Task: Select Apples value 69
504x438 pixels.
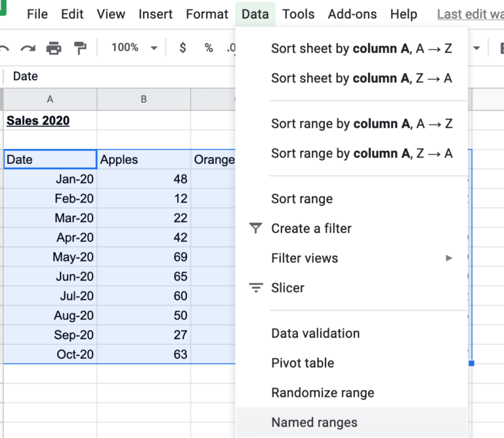Action: [x=144, y=257]
